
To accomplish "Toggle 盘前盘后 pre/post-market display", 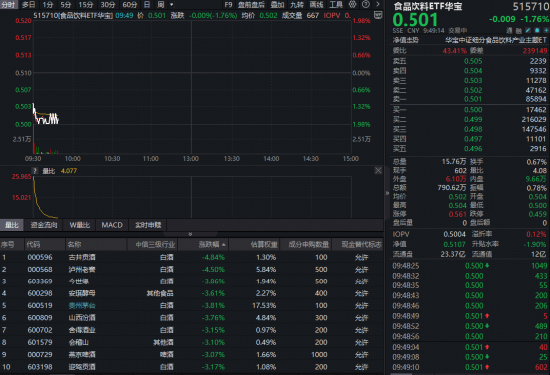I will coord(251,5).
